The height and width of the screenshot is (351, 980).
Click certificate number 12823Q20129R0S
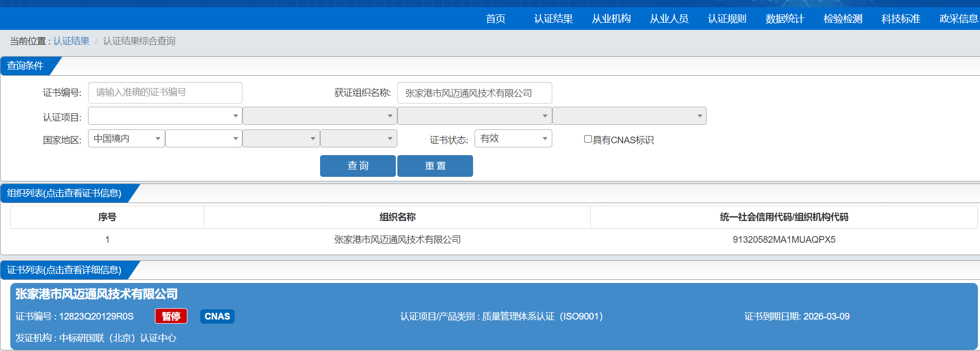96,316
